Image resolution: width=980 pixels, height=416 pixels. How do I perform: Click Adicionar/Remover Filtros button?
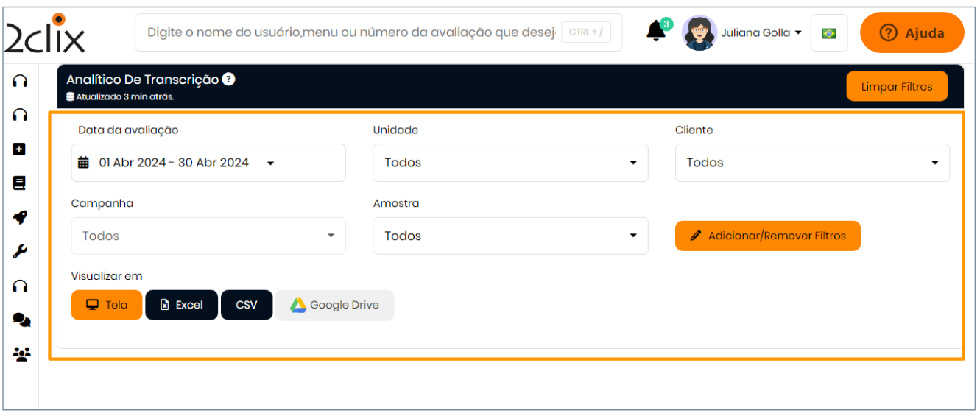(767, 236)
